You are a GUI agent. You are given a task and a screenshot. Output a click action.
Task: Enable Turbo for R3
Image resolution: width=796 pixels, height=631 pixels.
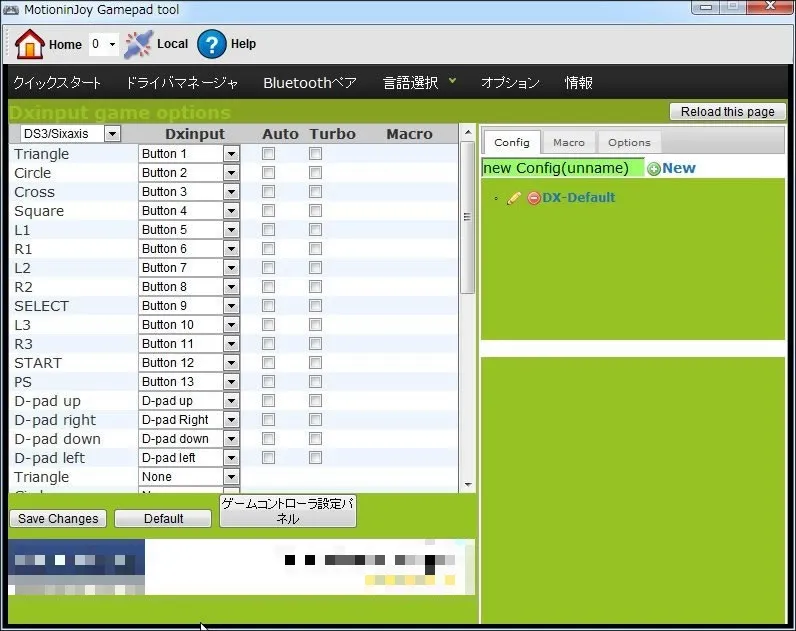(315, 344)
